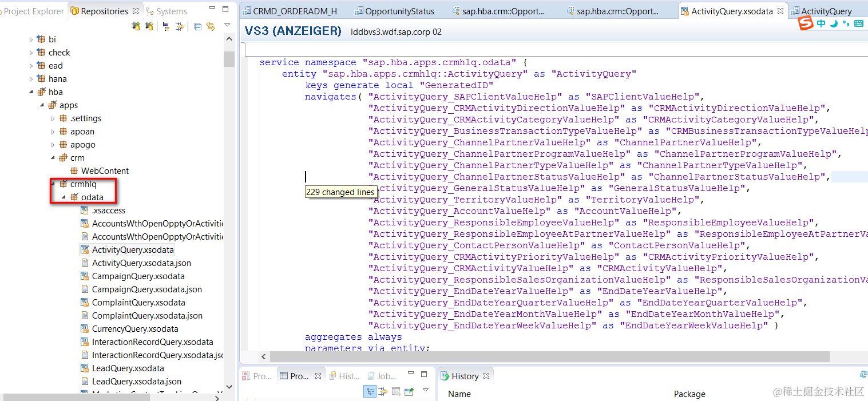Click the Collapse All icon in Repositories toolbar
The image size is (868, 401).
[x=197, y=26]
